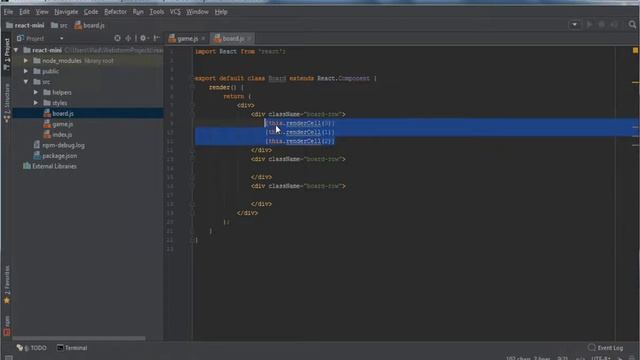The height and width of the screenshot is (360, 640).
Task: Open the Window menu
Action: [197, 12]
